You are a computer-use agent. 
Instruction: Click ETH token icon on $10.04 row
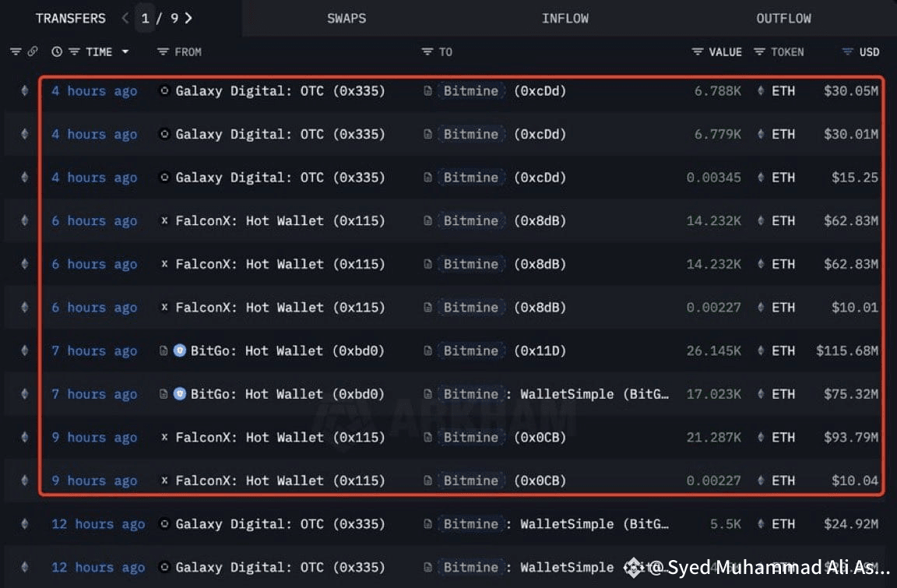point(760,481)
